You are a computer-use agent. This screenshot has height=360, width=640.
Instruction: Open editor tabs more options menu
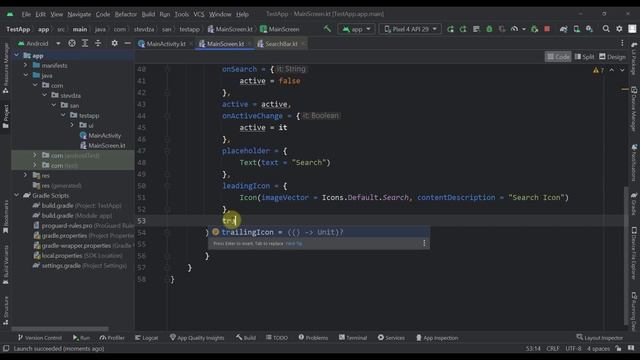(622, 43)
